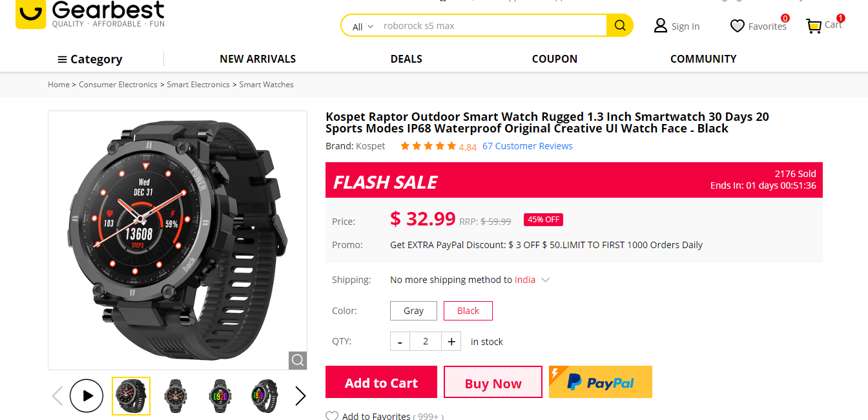Open the 67 Customer Reviews link

527,145
